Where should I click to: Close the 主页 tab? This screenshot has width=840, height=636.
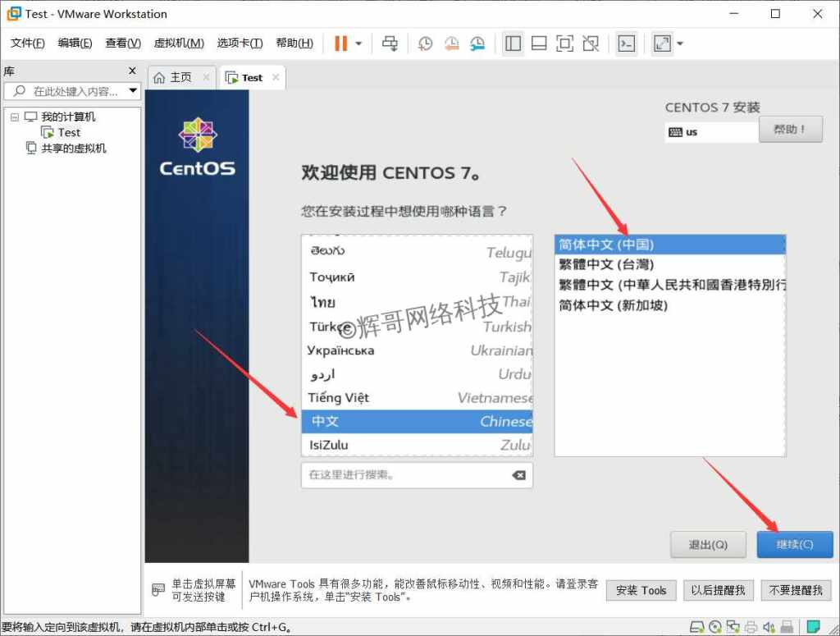pos(206,77)
